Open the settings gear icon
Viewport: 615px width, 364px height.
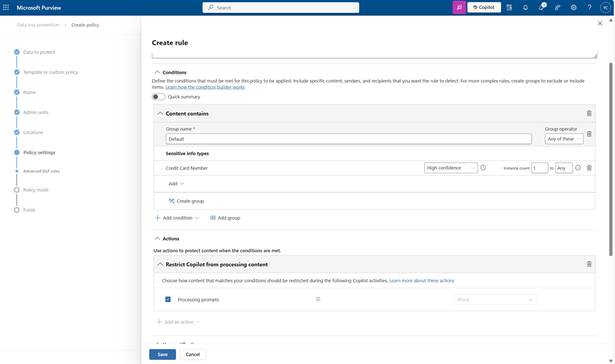click(573, 8)
